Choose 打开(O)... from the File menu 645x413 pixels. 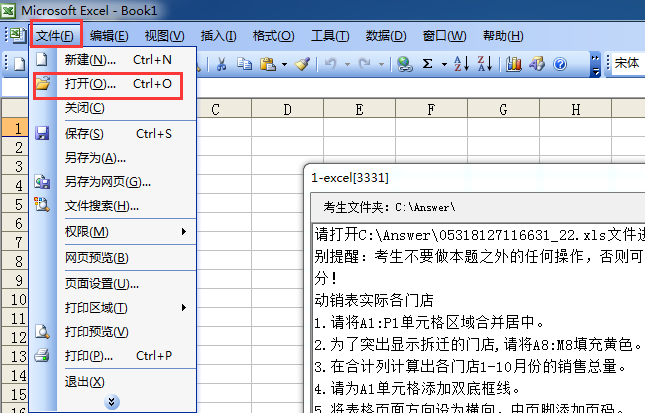point(107,84)
